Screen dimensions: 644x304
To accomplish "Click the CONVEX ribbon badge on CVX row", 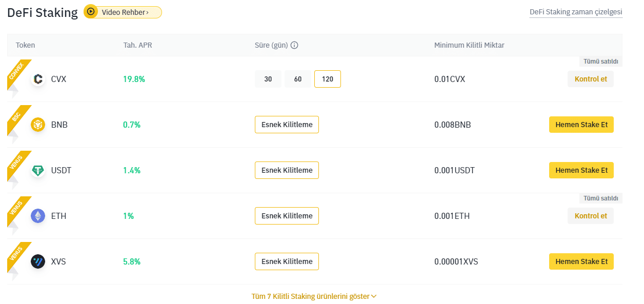I will [x=18, y=73].
